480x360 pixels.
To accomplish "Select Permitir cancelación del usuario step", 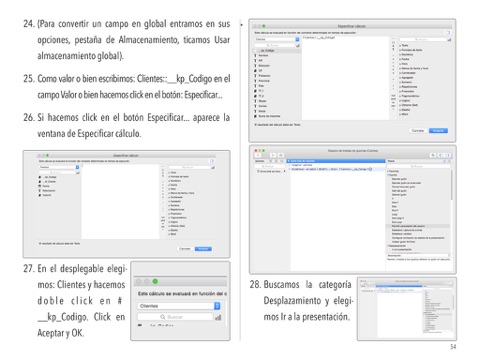I will tap(418, 226).
